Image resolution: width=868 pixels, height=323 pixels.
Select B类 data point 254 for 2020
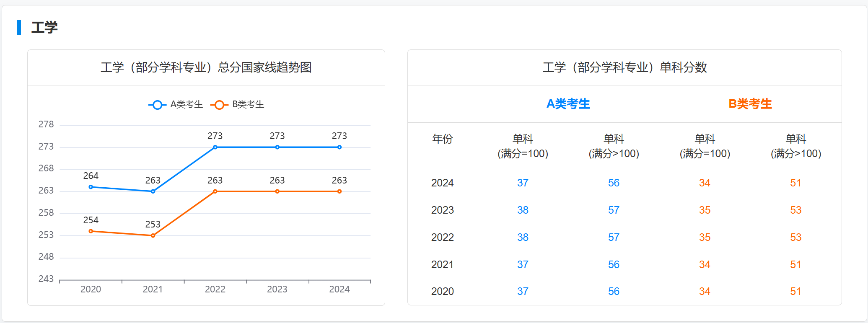click(91, 231)
